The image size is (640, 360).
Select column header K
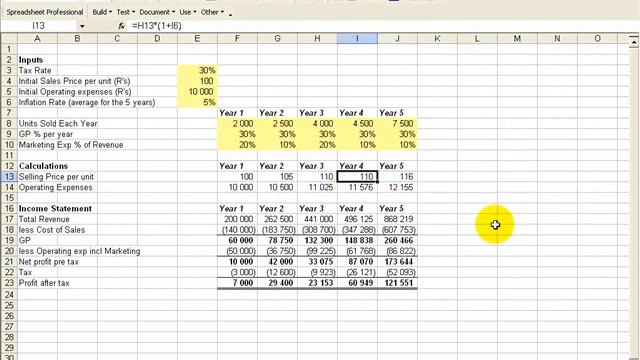[437, 38]
